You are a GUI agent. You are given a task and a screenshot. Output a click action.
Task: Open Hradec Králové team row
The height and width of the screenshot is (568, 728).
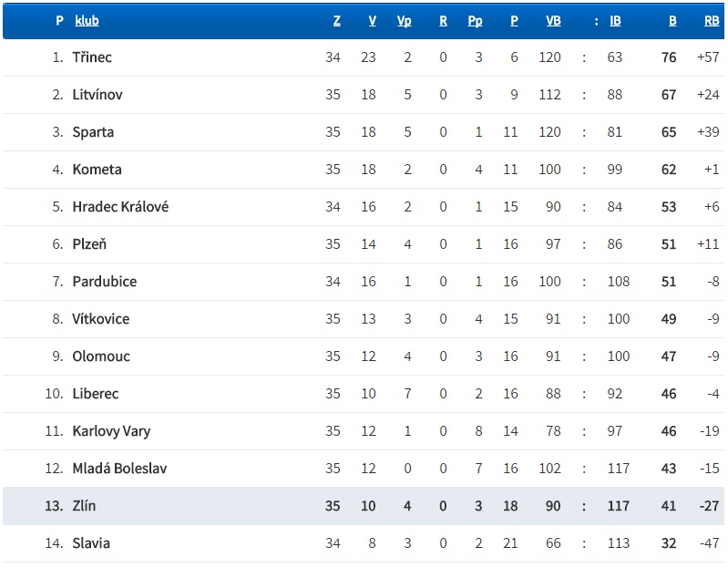point(120,207)
